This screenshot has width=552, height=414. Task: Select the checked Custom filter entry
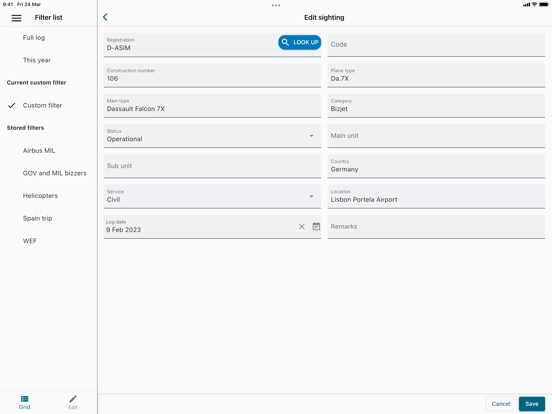43,105
